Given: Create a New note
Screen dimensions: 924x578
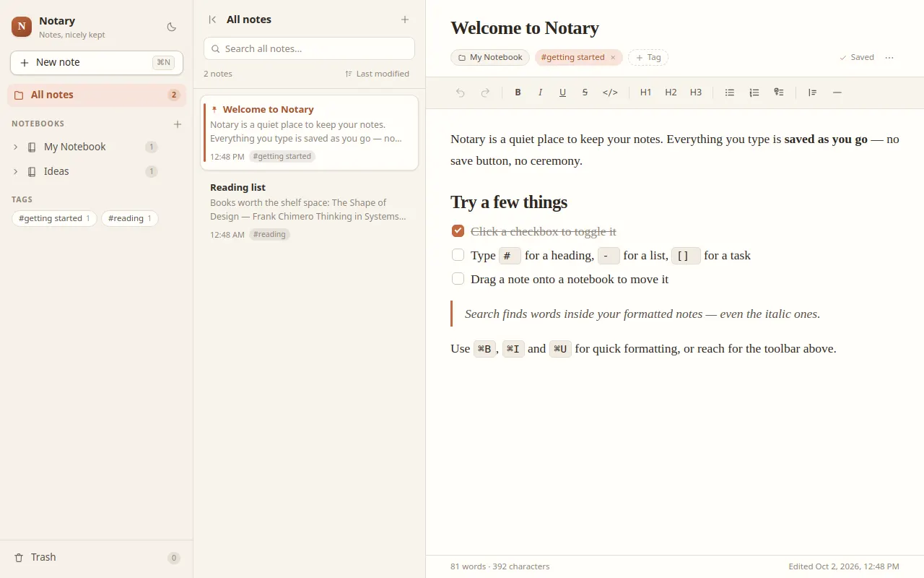Looking at the screenshot, I should coord(97,62).
